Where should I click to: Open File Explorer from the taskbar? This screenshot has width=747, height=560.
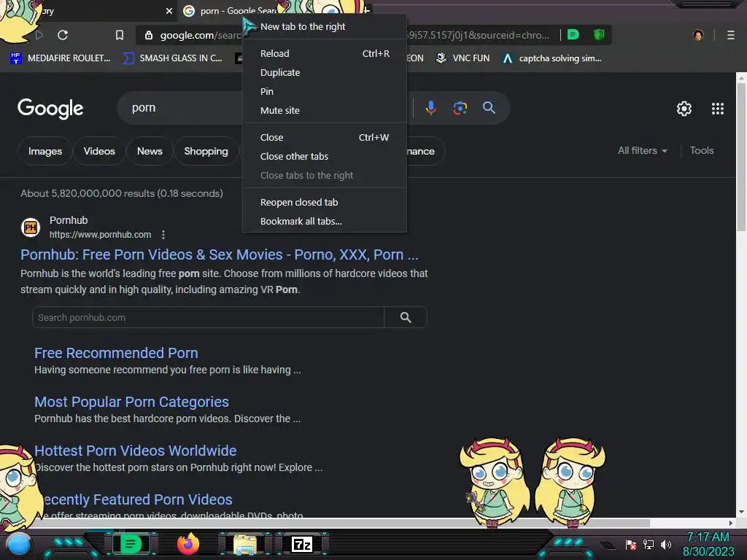click(245, 544)
